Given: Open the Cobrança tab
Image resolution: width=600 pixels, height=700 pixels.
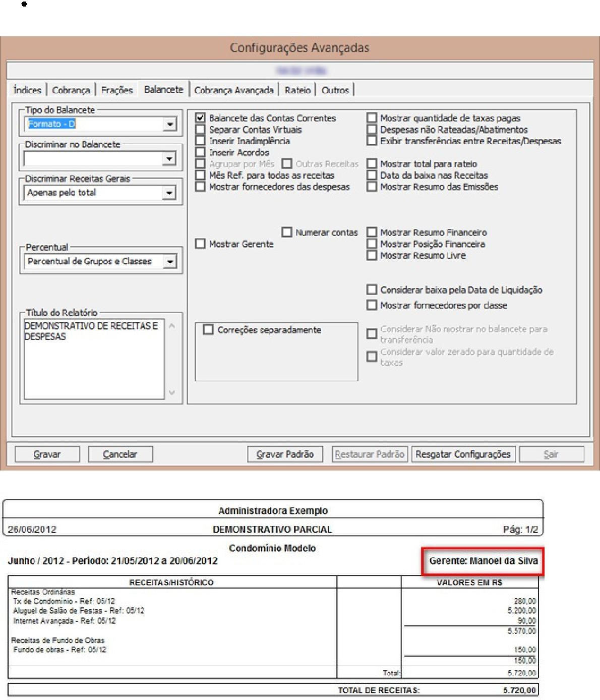Looking at the screenshot, I should coord(71,90).
